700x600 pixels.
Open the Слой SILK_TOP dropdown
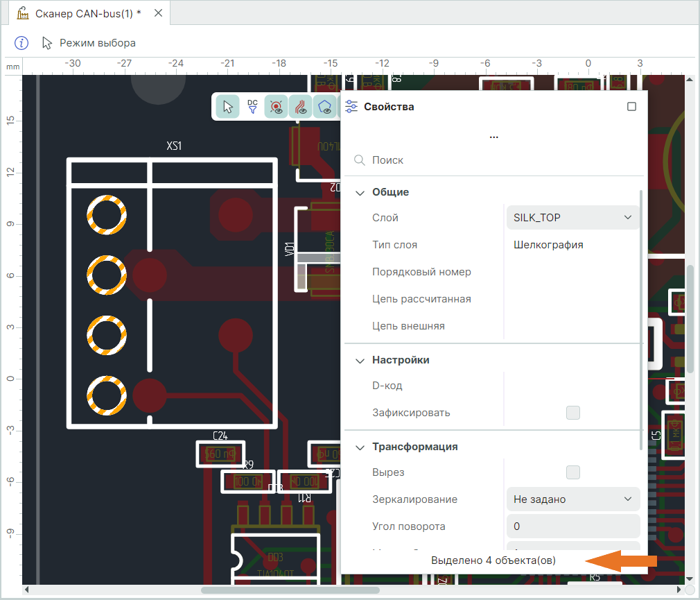click(x=572, y=217)
